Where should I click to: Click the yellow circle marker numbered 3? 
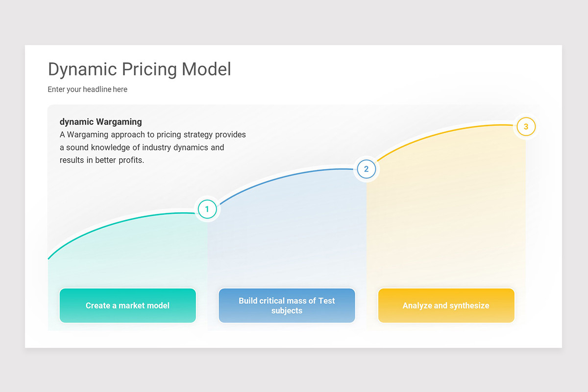pyautogui.click(x=526, y=126)
